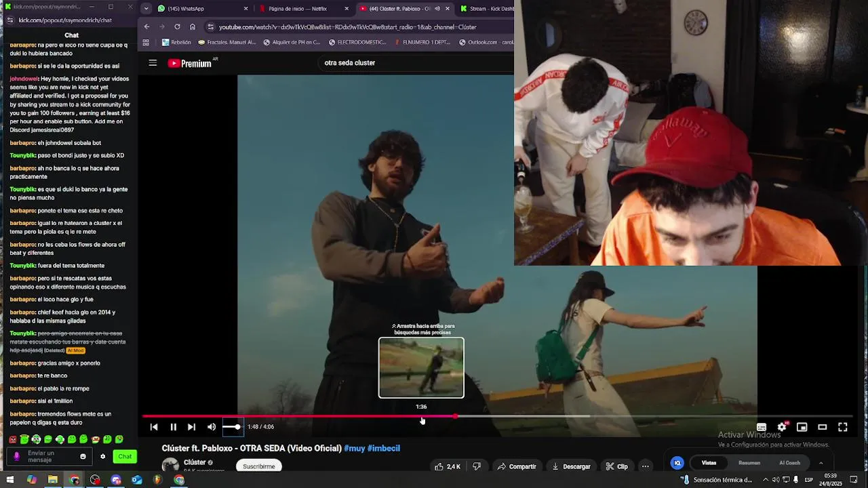Open site info in Kick chat window

tap(10, 20)
